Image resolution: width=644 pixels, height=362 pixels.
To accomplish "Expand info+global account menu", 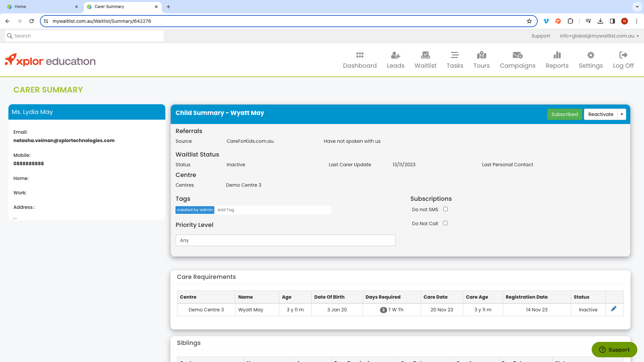I will (x=599, y=36).
